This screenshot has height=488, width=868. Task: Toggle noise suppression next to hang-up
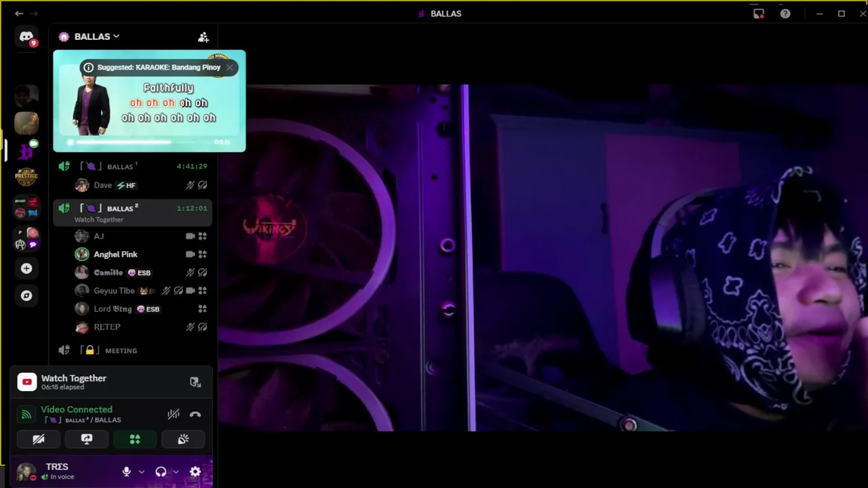pos(174,414)
